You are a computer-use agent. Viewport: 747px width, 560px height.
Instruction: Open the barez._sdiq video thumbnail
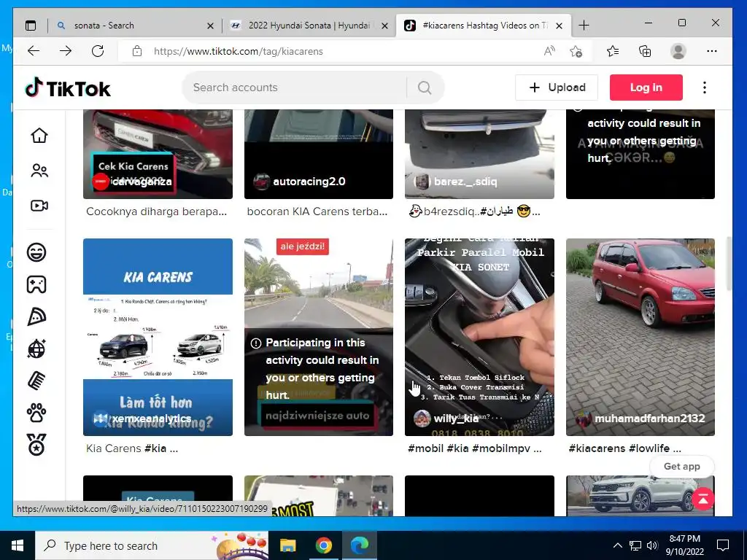pos(479,154)
